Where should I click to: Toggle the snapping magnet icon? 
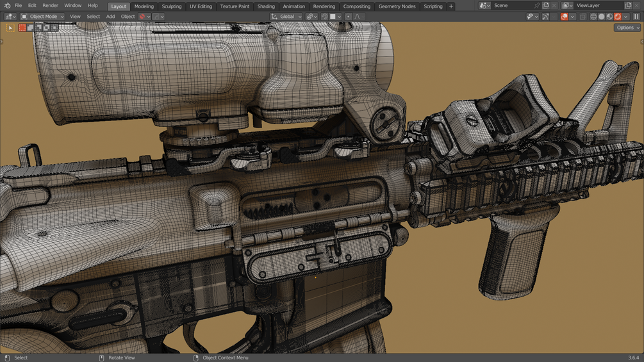click(x=324, y=17)
